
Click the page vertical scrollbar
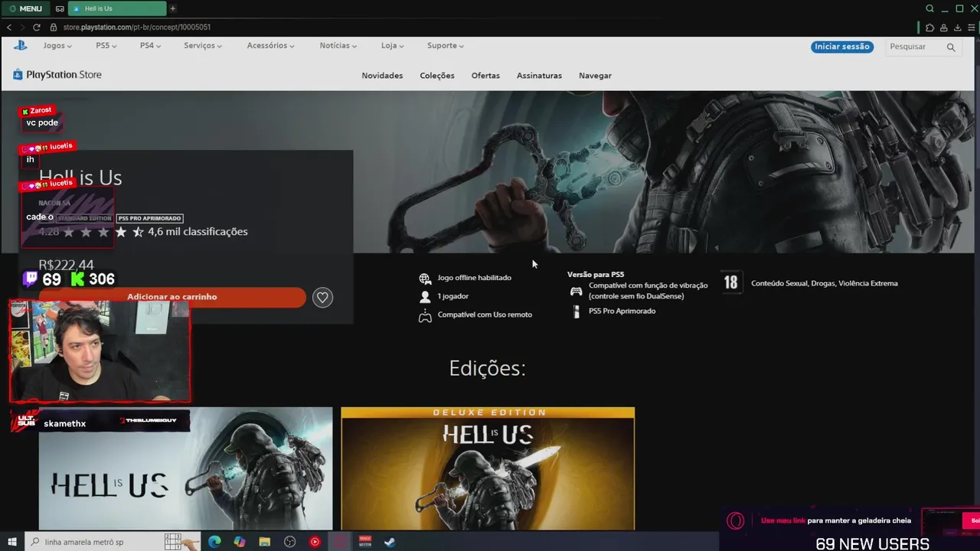pyautogui.click(x=976, y=283)
